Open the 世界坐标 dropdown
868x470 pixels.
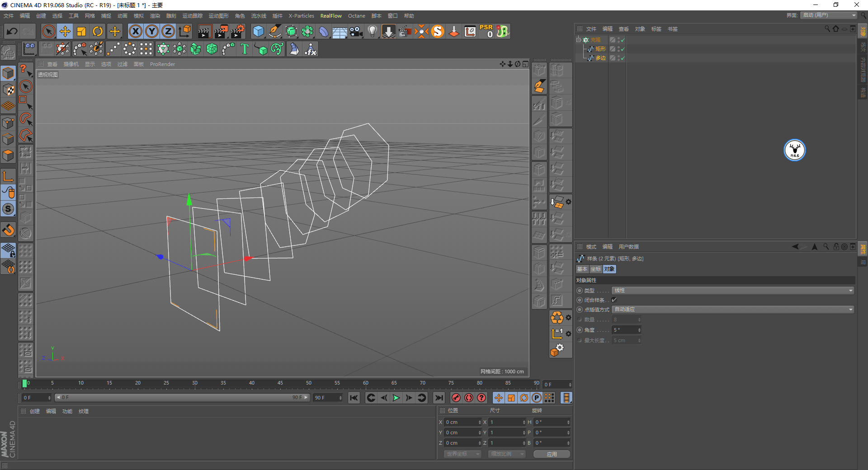pyautogui.click(x=462, y=454)
